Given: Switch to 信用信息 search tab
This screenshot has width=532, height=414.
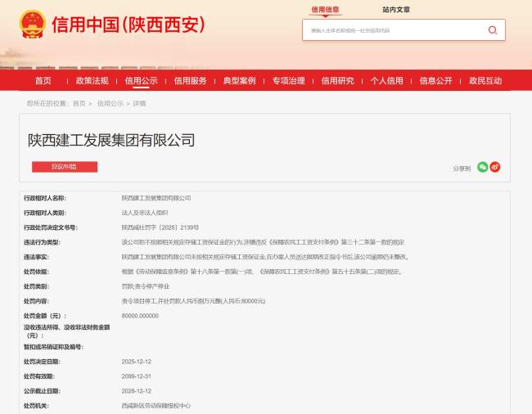Looking at the screenshot, I should coord(325,10).
